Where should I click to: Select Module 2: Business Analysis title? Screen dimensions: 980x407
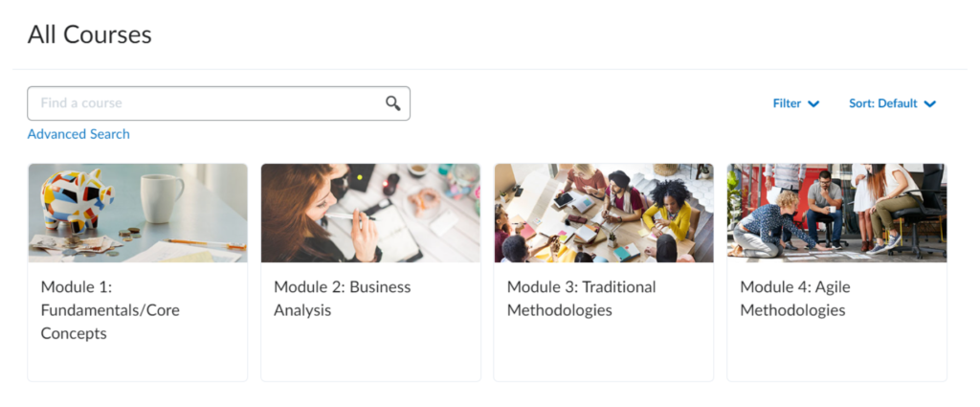pos(343,298)
